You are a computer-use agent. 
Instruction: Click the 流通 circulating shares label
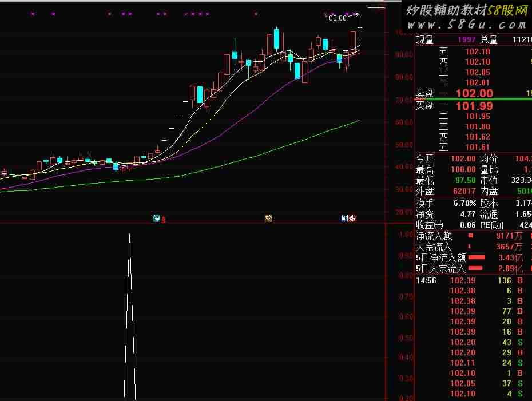pyautogui.click(x=489, y=215)
